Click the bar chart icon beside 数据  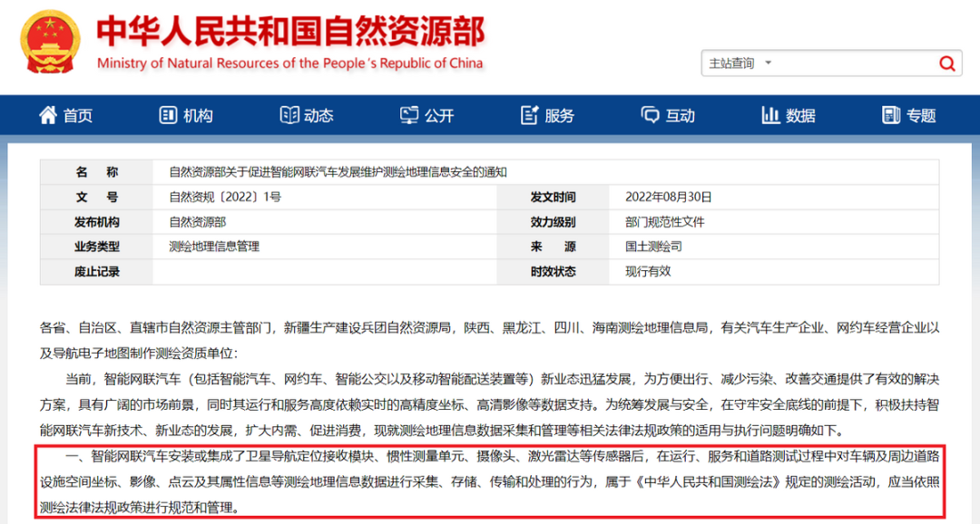pyautogui.click(x=770, y=115)
